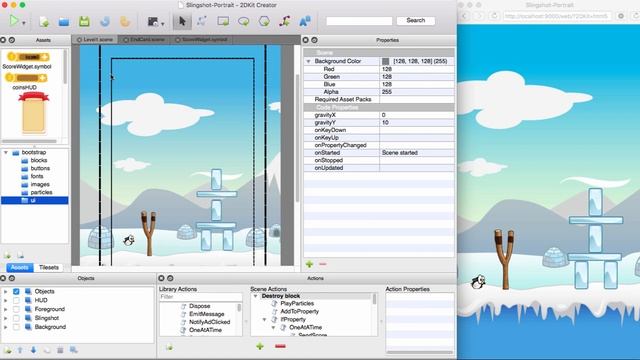The height and width of the screenshot is (360, 640).
Task: Toggle the Slingshot layer visibility checkbox
Action: coord(16,318)
